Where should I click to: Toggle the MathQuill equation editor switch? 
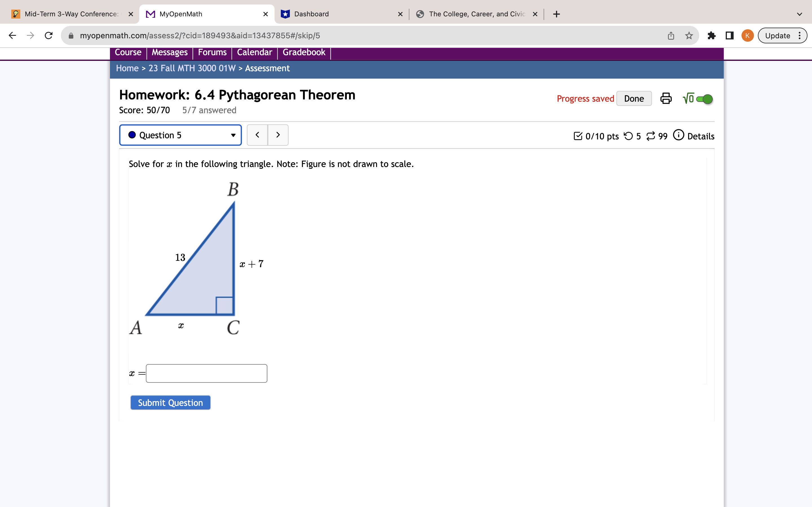(x=704, y=99)
